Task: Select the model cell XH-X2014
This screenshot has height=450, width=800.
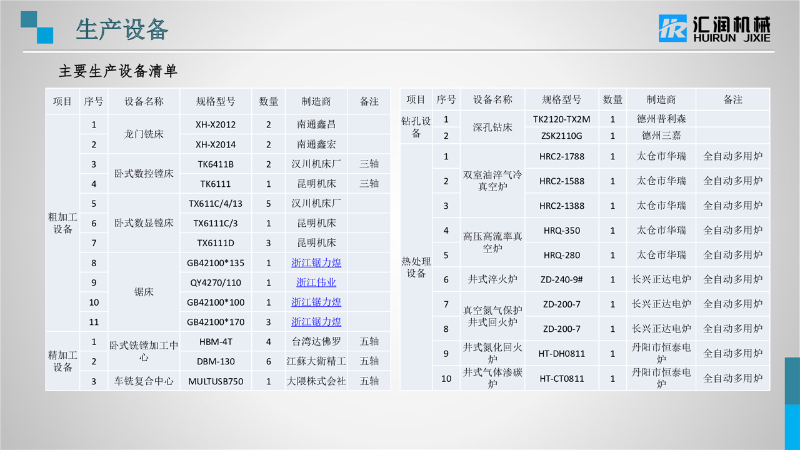Action: point(215,144)
